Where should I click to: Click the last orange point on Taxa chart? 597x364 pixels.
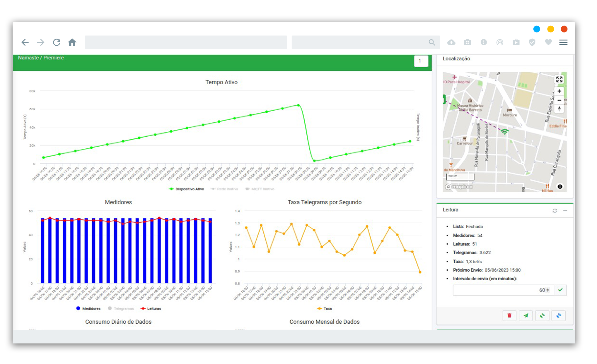(x=420, y=272)
